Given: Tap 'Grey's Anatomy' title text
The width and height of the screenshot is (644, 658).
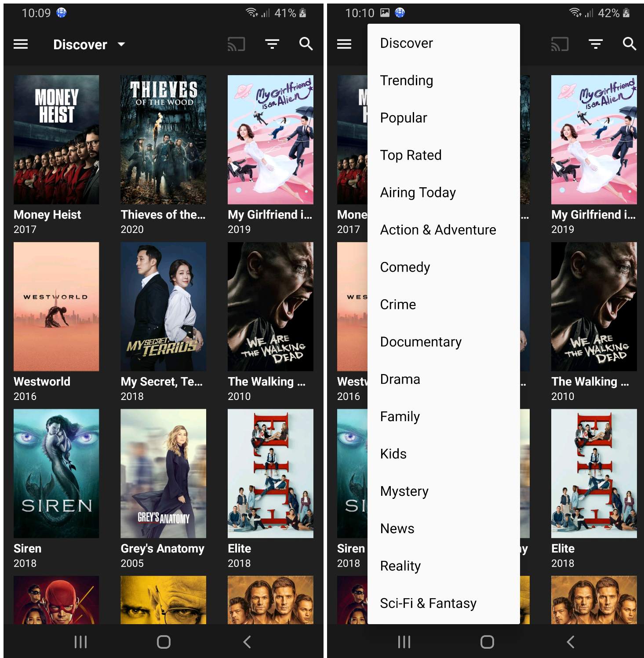Looking at the screenshot, I should (163, 549).
